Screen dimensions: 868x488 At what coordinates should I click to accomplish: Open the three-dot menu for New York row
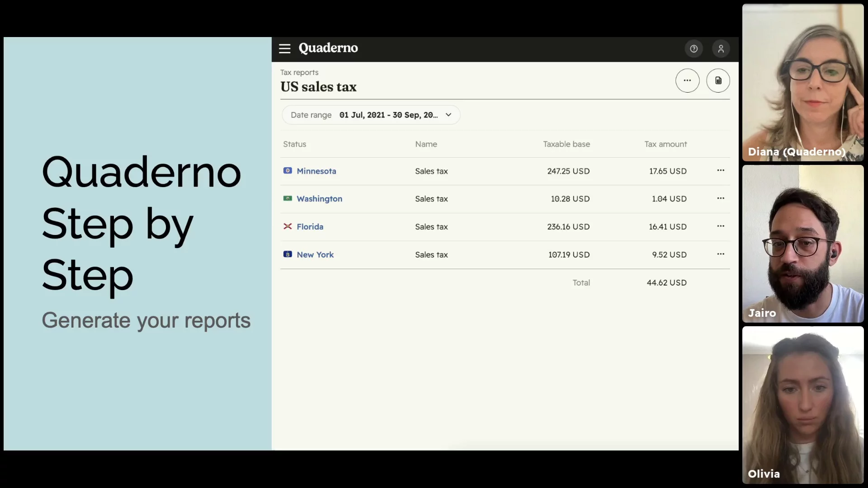[x=721, y=254]
